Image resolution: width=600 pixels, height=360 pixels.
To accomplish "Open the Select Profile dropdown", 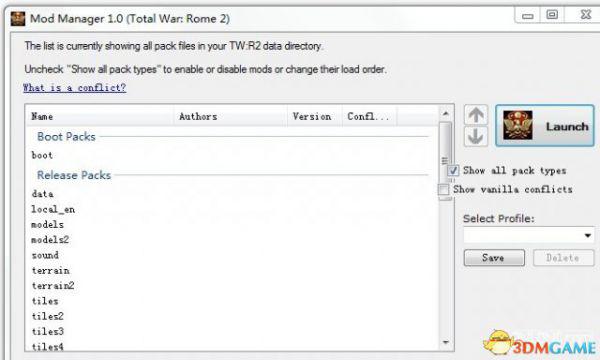I will coord(529,235).
